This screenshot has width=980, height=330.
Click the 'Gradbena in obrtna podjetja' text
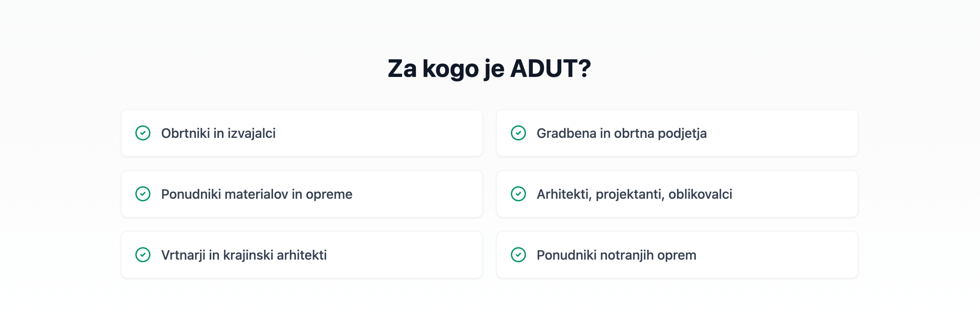621,133
